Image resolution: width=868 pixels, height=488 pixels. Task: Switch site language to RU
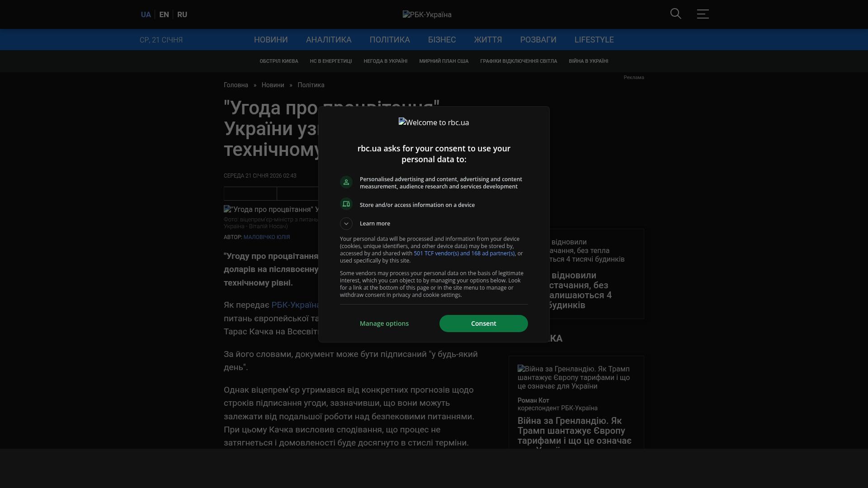click(182, 14)
